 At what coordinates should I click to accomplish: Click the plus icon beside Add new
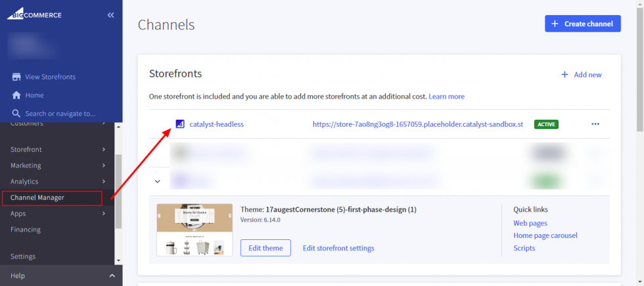point(564,75)
